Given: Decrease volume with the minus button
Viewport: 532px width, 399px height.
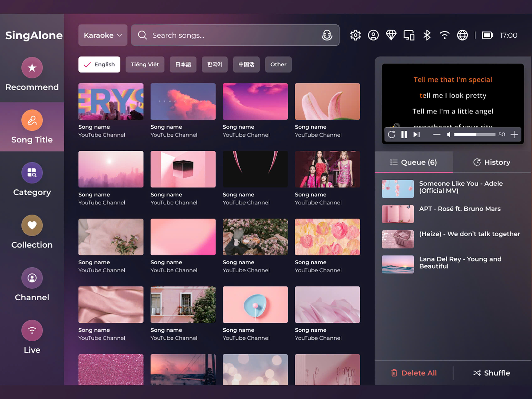Looking at the screenshot, I should pos(436,134).
